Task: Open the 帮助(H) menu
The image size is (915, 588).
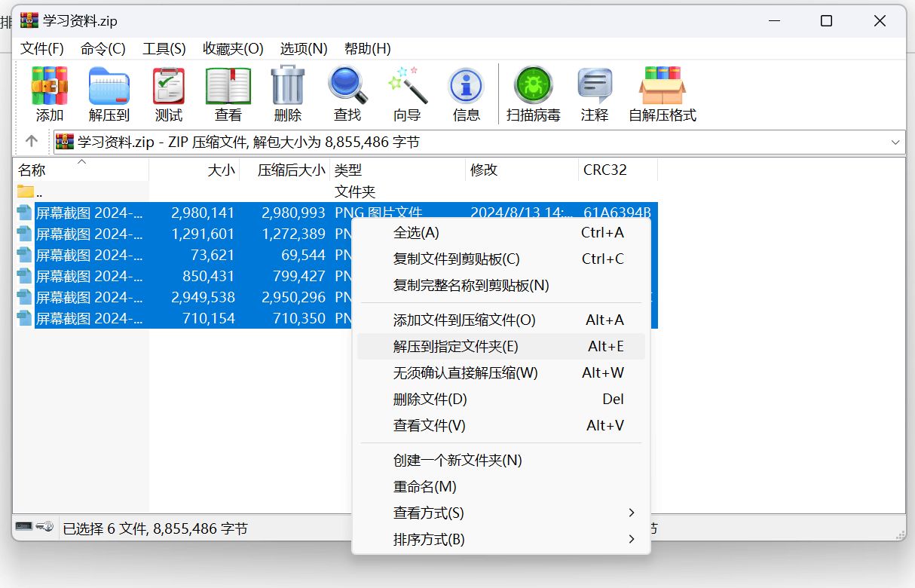Action: (368, 48)
